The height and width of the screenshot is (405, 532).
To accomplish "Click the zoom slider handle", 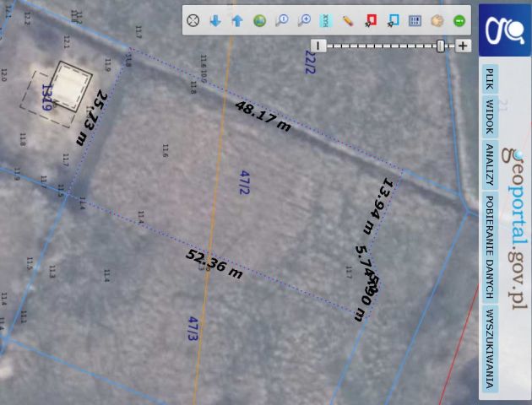I will pos(441,46).
